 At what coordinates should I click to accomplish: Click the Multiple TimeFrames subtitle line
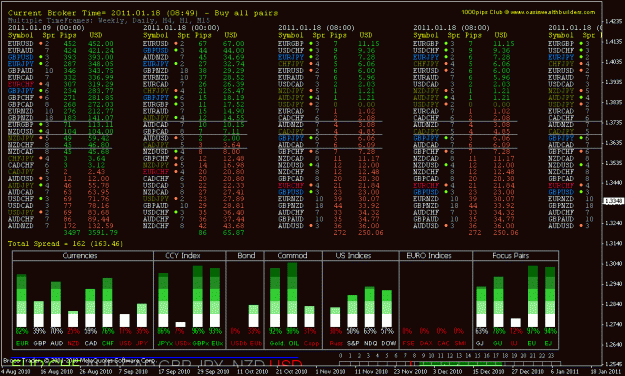click(109, 20)
